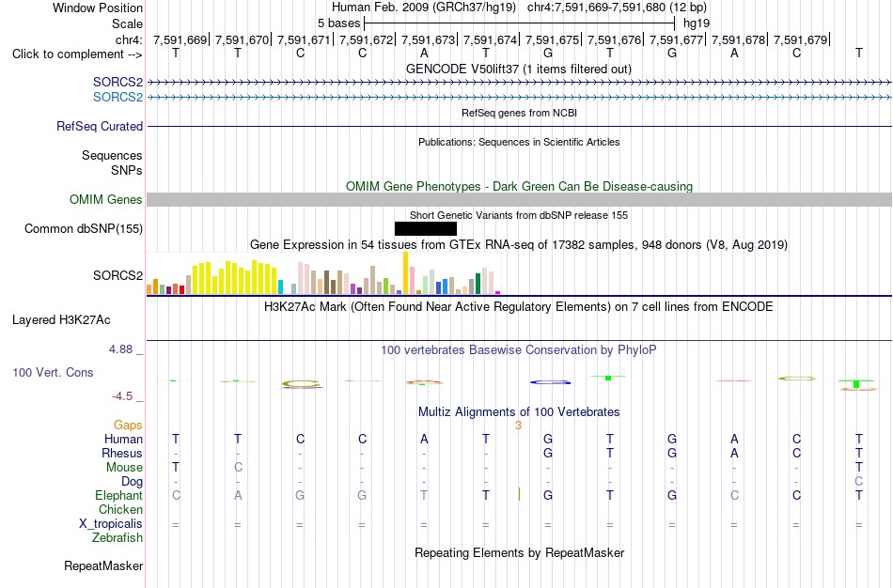Click the Rhesus species label
Image resolution: width=893 pixels, height=588 pixels.
click(x=122, y=453)
